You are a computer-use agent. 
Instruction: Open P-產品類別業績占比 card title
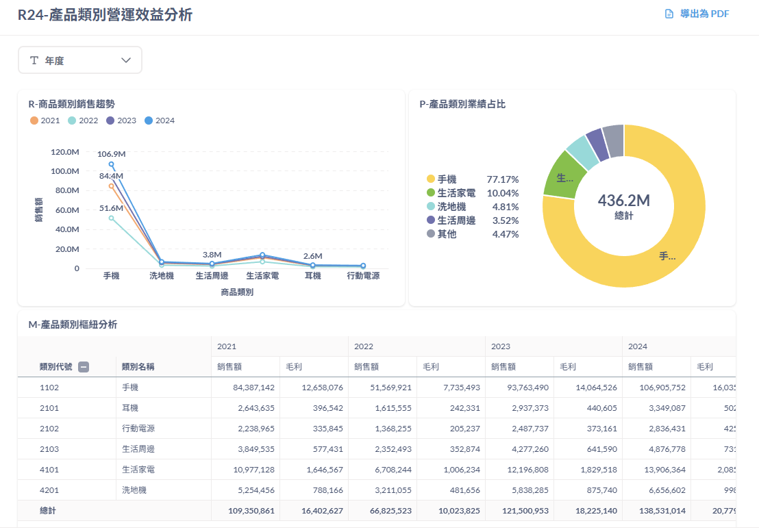pyautogui.click(x=462, y=104)
